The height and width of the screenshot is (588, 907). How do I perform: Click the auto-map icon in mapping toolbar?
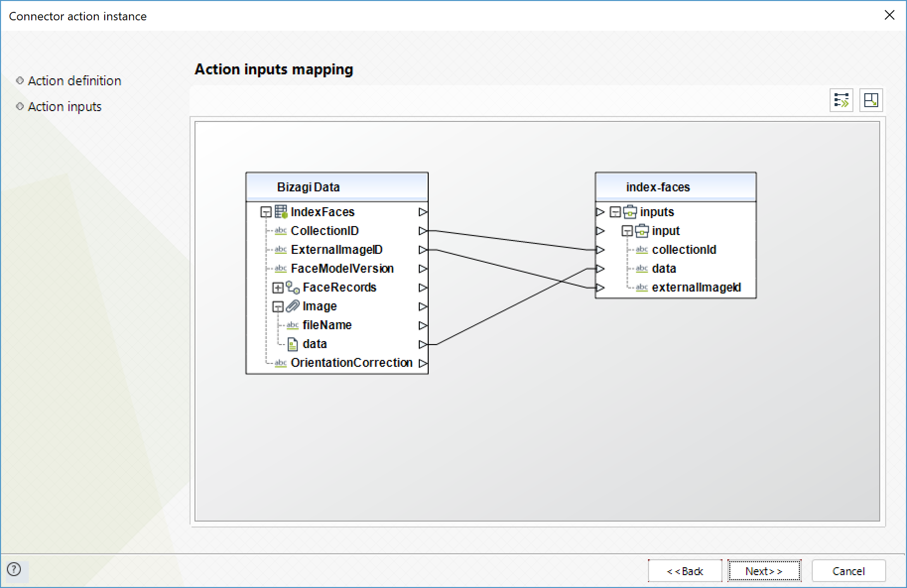coord(841,100)
